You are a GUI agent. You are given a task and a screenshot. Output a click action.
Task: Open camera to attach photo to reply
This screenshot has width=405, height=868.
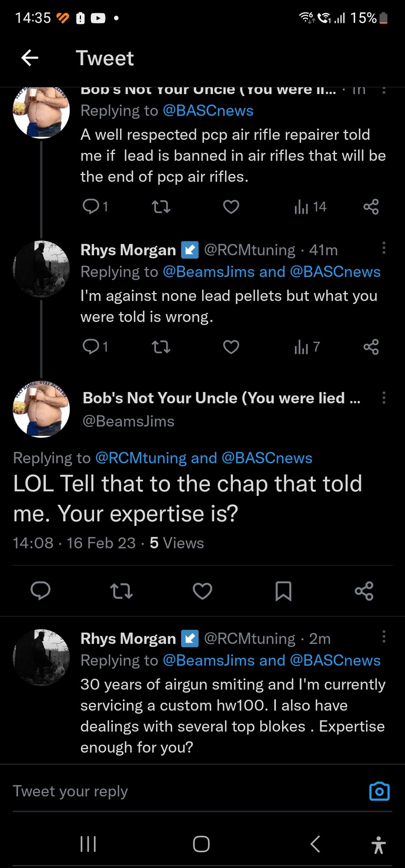click(x=379, y=791)
